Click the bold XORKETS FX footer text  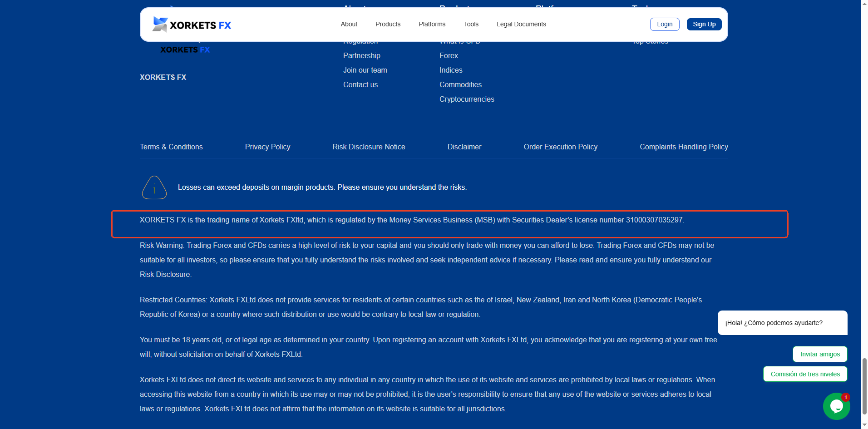pyautogui.click(x=163, y=77)
